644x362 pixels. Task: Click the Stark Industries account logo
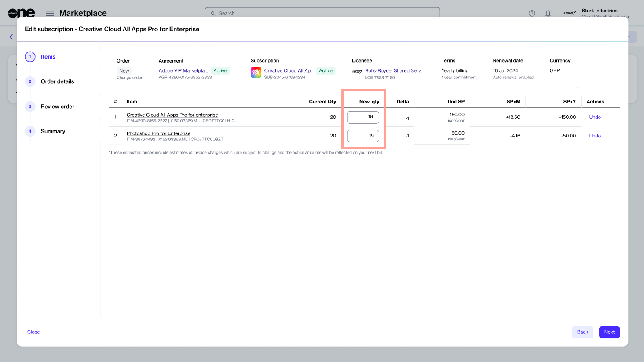tap(570, 13)
